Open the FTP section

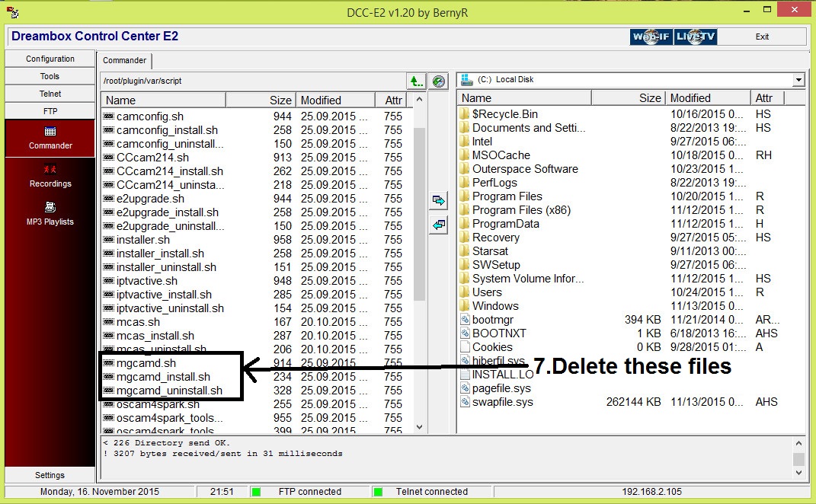click(50, 111)
